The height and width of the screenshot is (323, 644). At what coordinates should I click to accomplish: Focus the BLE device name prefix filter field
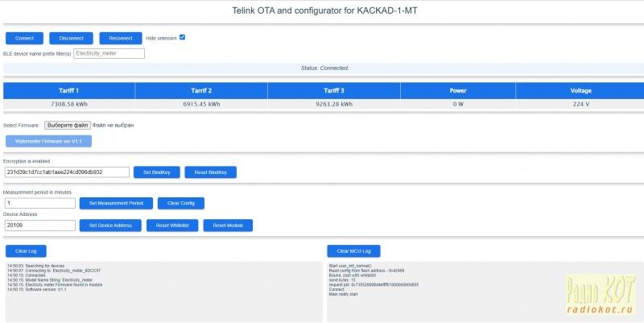109,53
